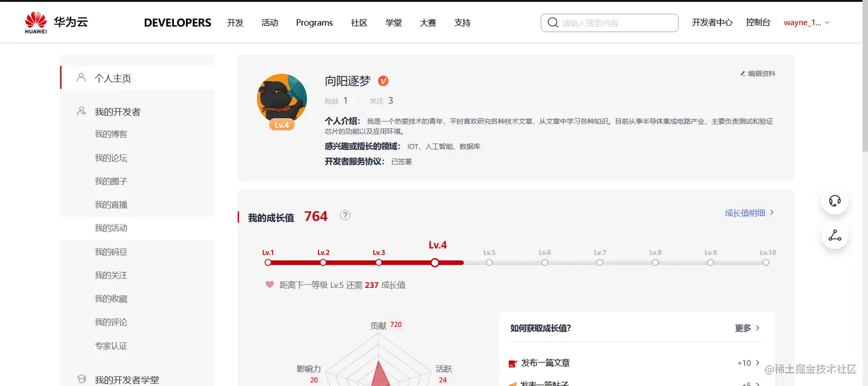Click the 我的开发者学堂 graduation cap icon
The width and height of the screenshot is (868, 386).
(x=82, y=380)
